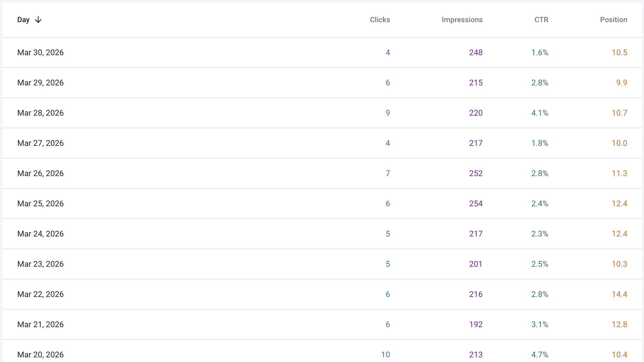This screenshot has width=644, height=362.
Task: Click the Mar 24, 2026 date cell
Action: [x=40, y=234]
